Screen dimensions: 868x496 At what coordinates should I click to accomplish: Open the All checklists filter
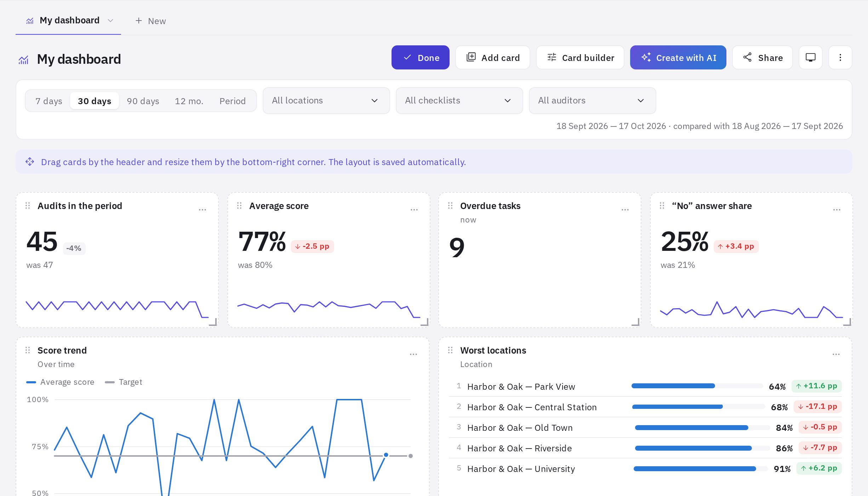pos(459,101)
